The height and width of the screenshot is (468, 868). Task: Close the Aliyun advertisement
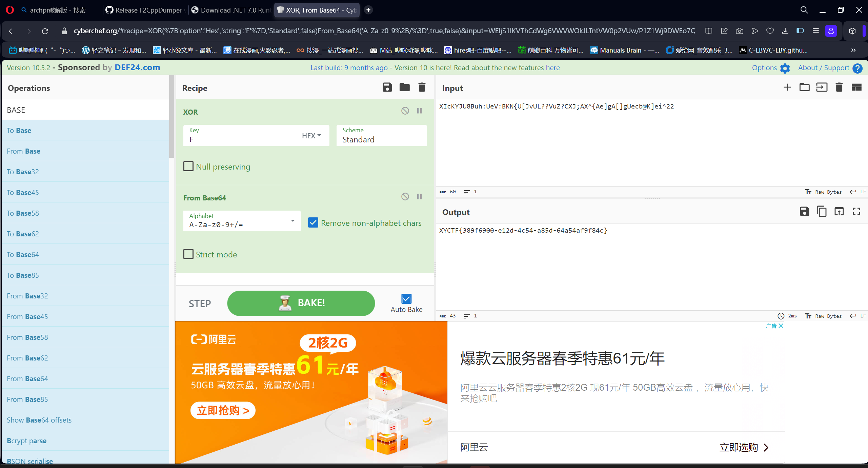(x=781, y=326)
